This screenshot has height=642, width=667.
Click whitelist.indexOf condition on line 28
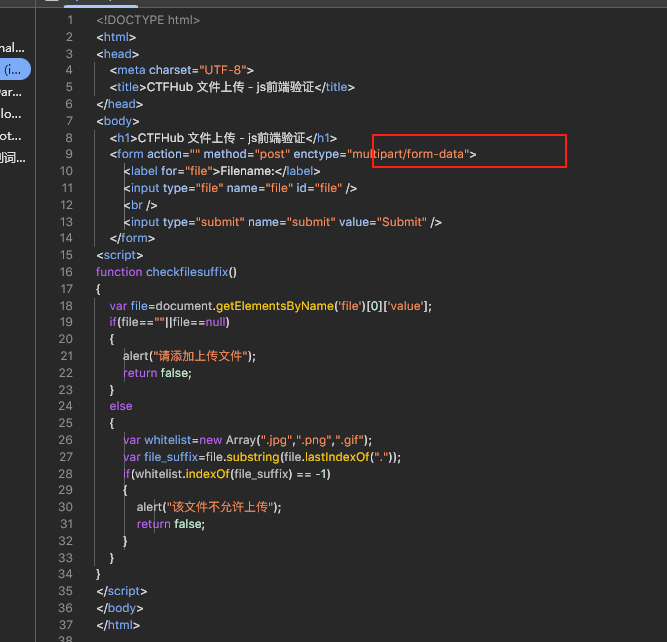[227, 474]
